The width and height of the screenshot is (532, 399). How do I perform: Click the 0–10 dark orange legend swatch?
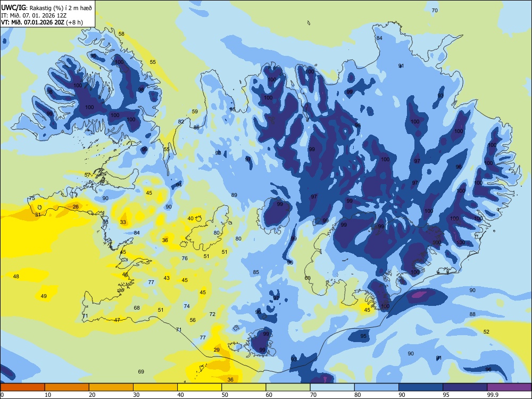(22, 387)
